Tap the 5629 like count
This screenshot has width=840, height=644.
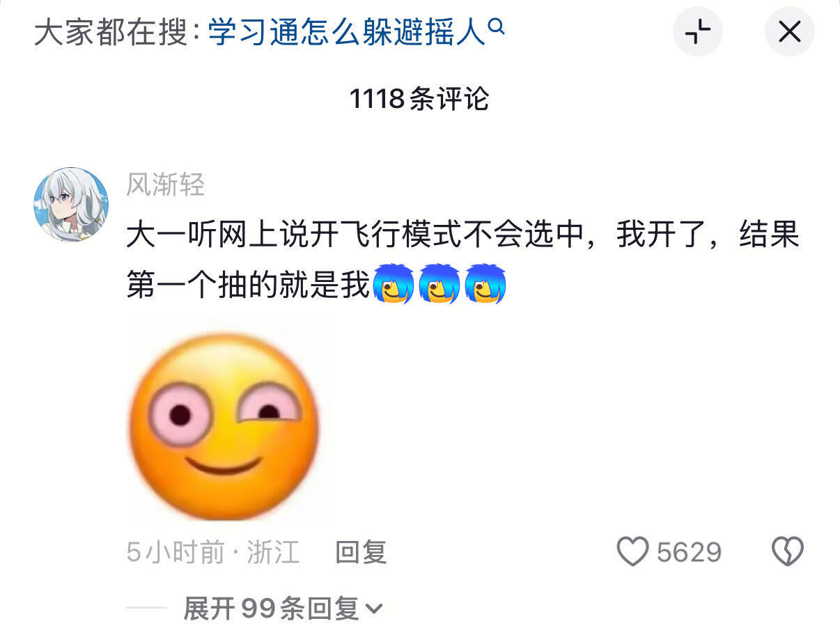coord(690,553)
